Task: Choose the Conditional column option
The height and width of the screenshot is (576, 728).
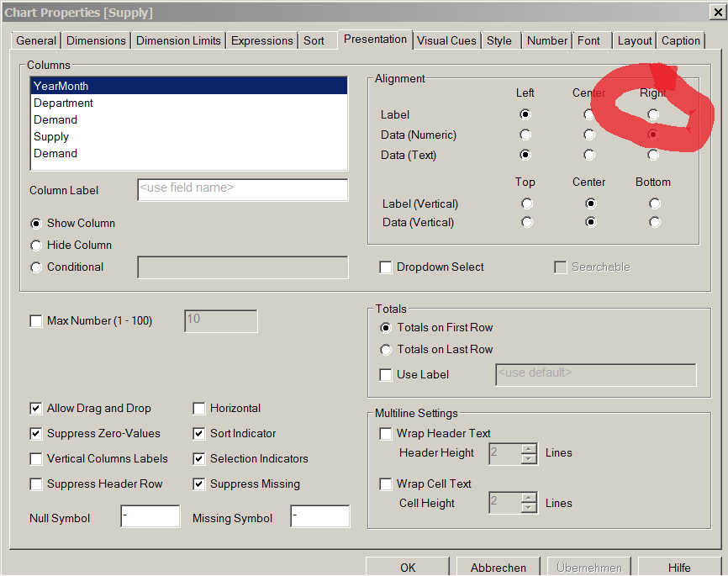Action: pyautogui.click(x=36, y=267)
